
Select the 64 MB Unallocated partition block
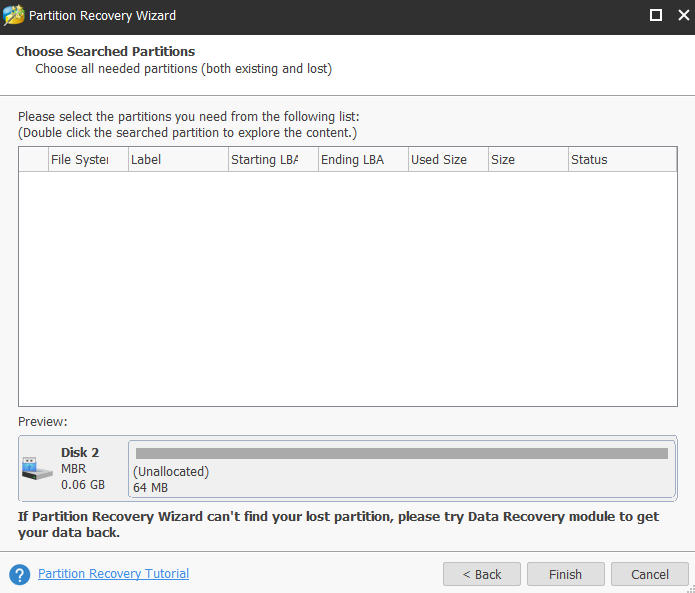tap(401, 469)
